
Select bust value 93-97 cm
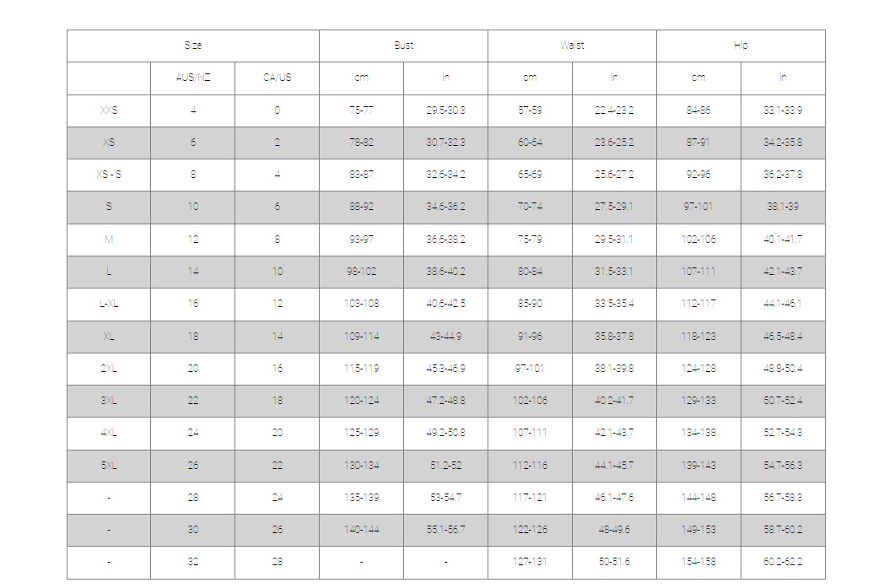(x=361, y=240)
